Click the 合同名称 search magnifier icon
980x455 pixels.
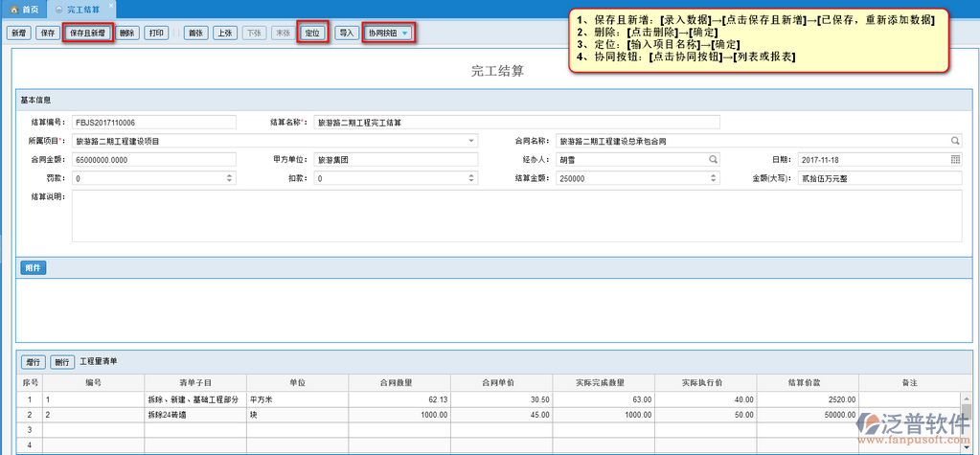955,141
